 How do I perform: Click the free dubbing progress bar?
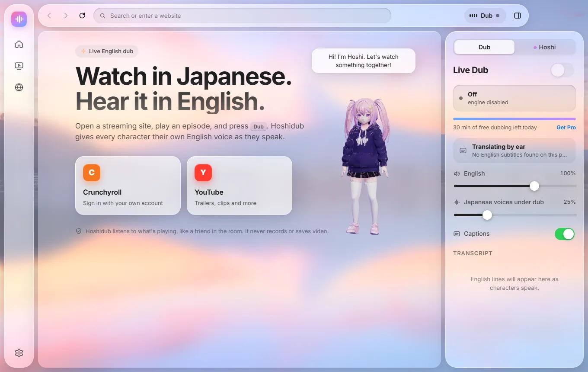click(x=514, y=119)
